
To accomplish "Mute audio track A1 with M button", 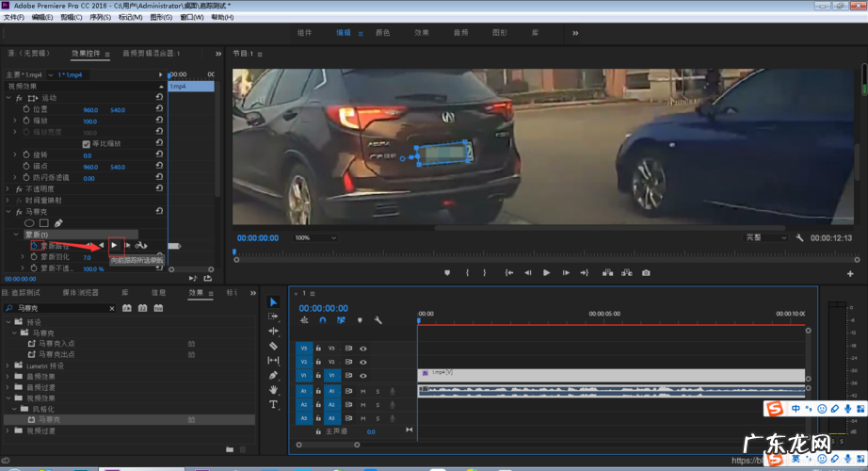I will (363, 391).
